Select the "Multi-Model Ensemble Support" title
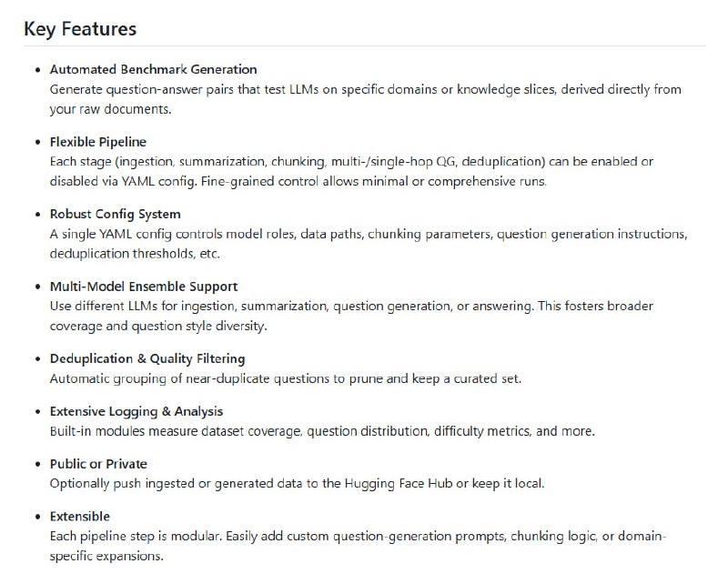The width and height of the screenshot is (728, 584). click(144, 287)
